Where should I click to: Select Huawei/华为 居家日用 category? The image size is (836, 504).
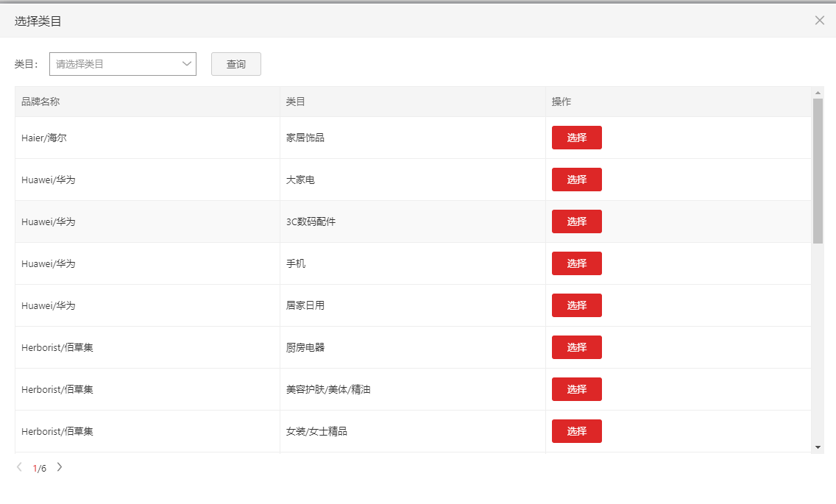[x=576, y=305]
